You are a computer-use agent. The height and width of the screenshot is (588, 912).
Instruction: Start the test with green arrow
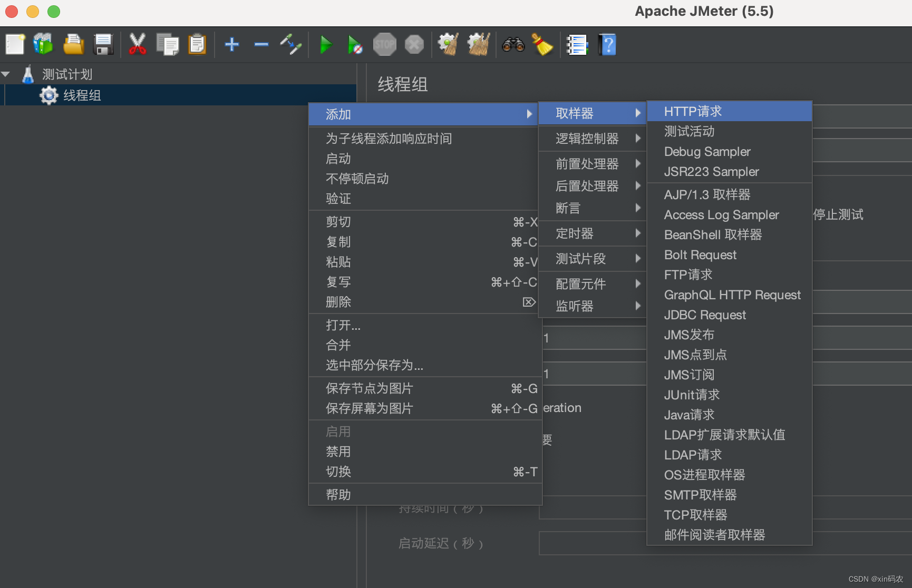[326, 44]
